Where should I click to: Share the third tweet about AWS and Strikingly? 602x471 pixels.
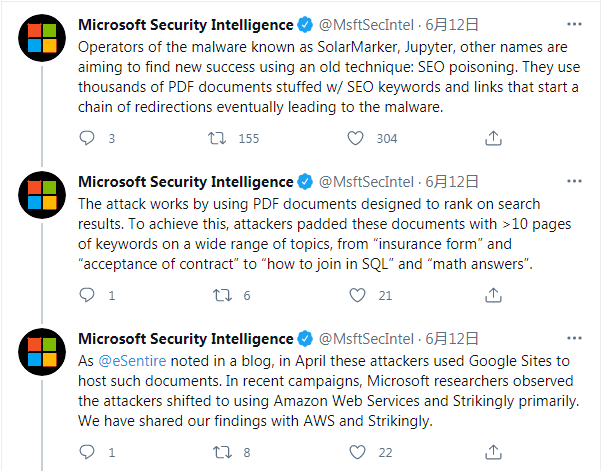[x=493, y=452]
